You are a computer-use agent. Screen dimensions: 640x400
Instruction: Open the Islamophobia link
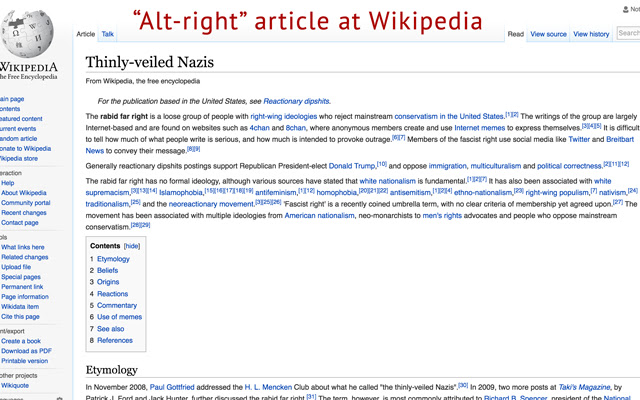[181, 192]
